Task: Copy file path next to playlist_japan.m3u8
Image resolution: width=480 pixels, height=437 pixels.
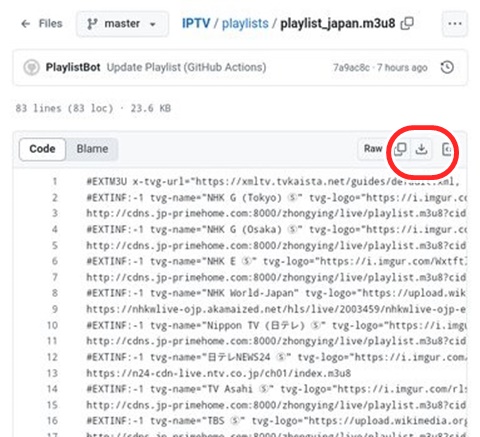Action: [407, 23]
